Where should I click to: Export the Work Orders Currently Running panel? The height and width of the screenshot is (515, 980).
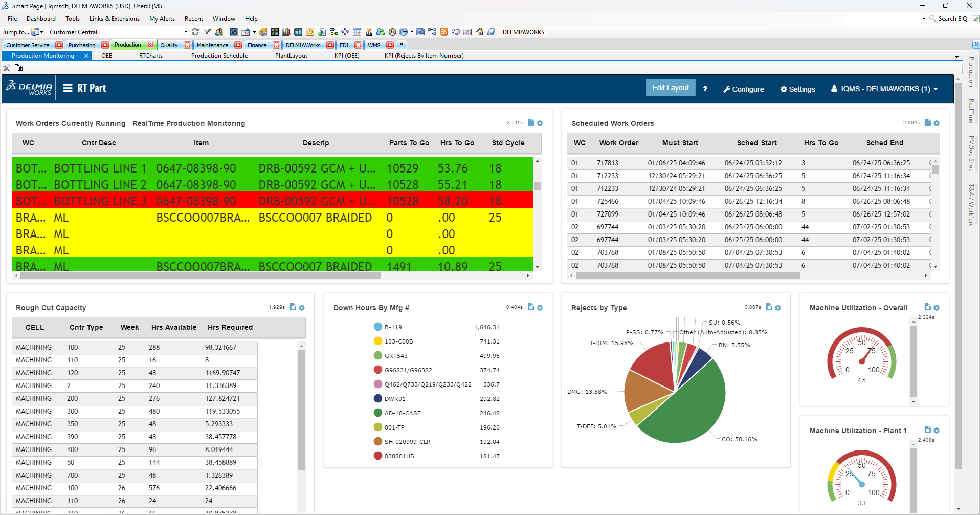[x=531, y=123]
